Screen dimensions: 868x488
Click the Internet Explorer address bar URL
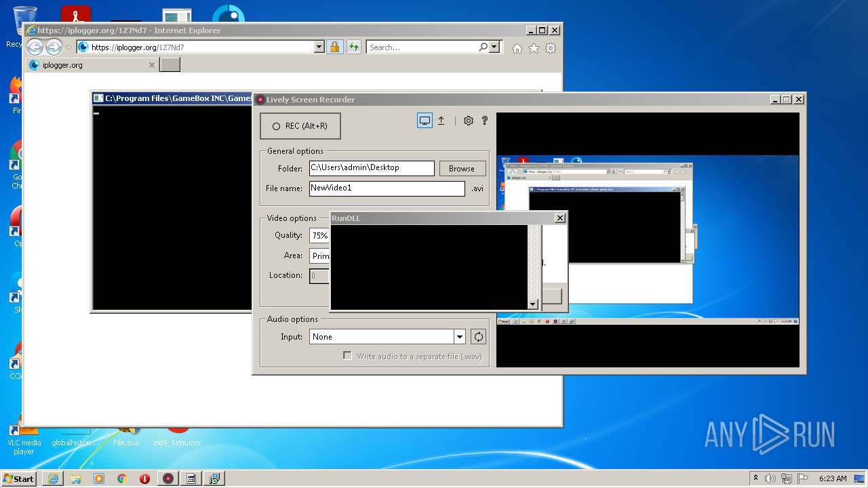(x=196, y=47)
